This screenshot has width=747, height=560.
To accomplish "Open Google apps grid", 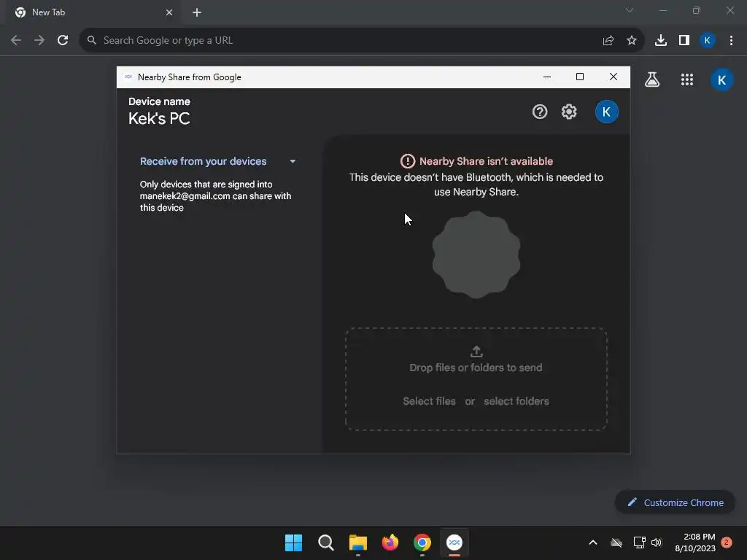I will click(x=687, y=79).
